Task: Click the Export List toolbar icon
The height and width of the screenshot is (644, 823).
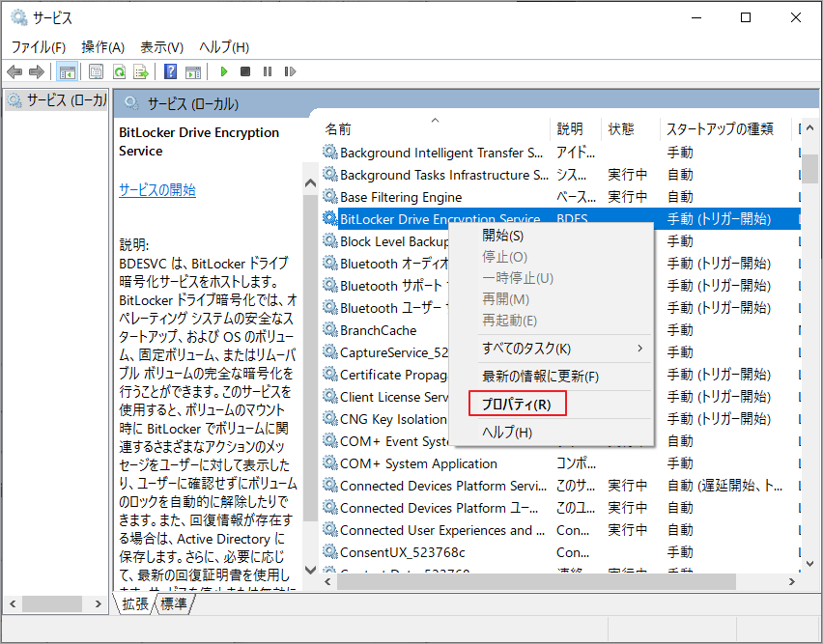Action: 140,70
